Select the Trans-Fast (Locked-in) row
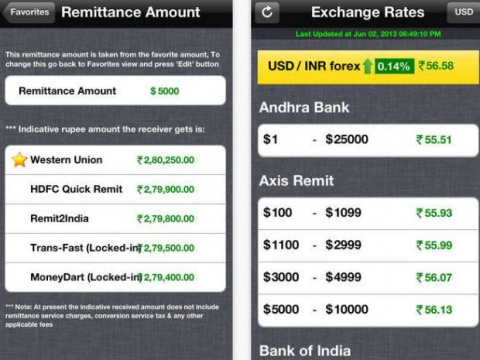The height and width of the screenshot is (360, 480). [x=115, y=248]
